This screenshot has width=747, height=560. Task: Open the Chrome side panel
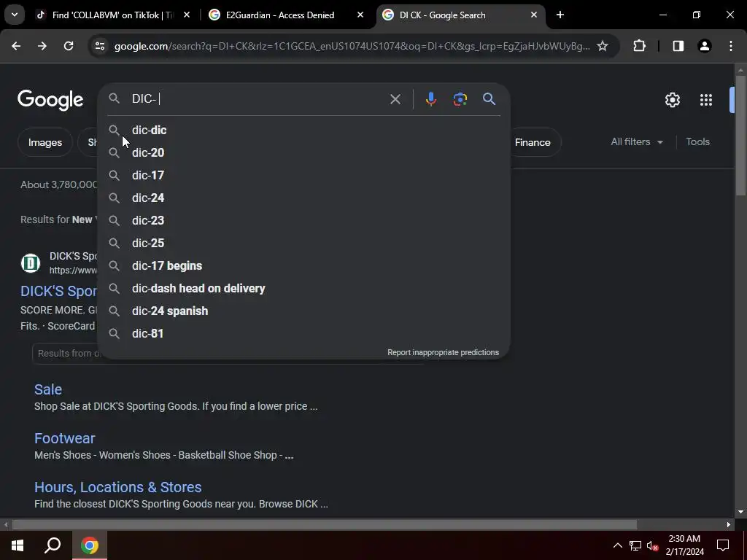[678, 46]
